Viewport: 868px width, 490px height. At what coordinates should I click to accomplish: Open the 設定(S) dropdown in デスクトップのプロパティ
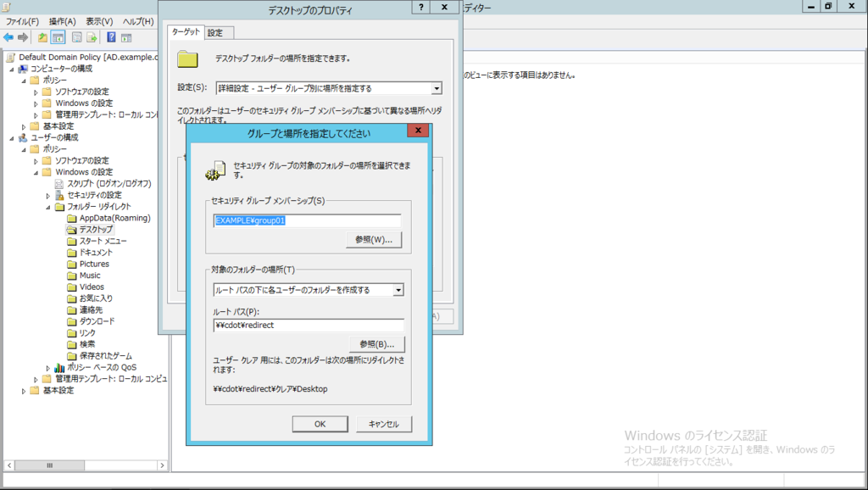tap(437, 88)
